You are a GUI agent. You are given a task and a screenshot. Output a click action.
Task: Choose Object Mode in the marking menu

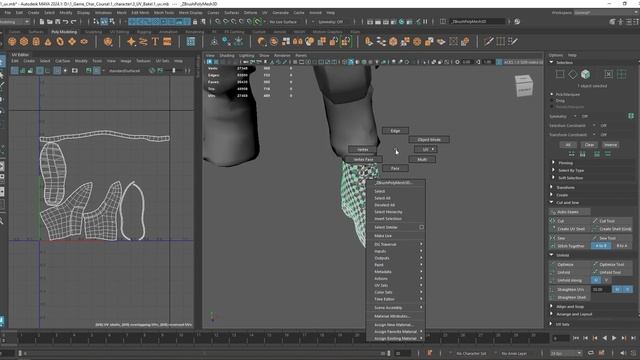point(429,140)
